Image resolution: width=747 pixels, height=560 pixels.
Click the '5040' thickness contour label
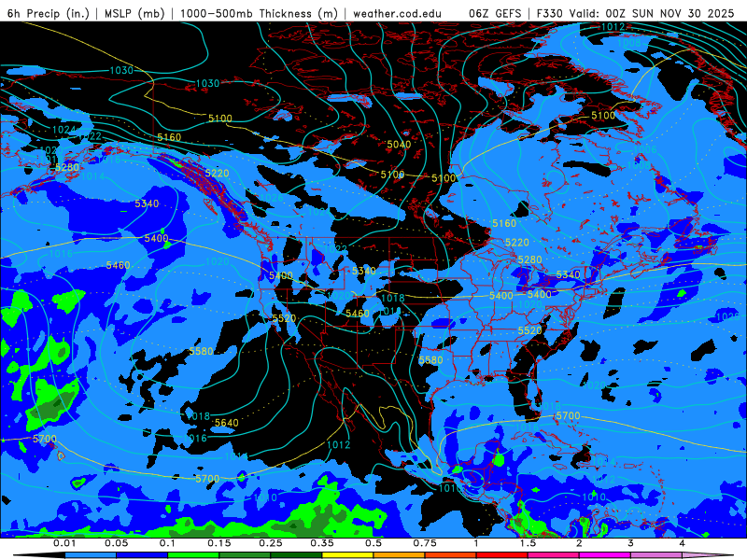pyautogui.click(x=399, y=145)
